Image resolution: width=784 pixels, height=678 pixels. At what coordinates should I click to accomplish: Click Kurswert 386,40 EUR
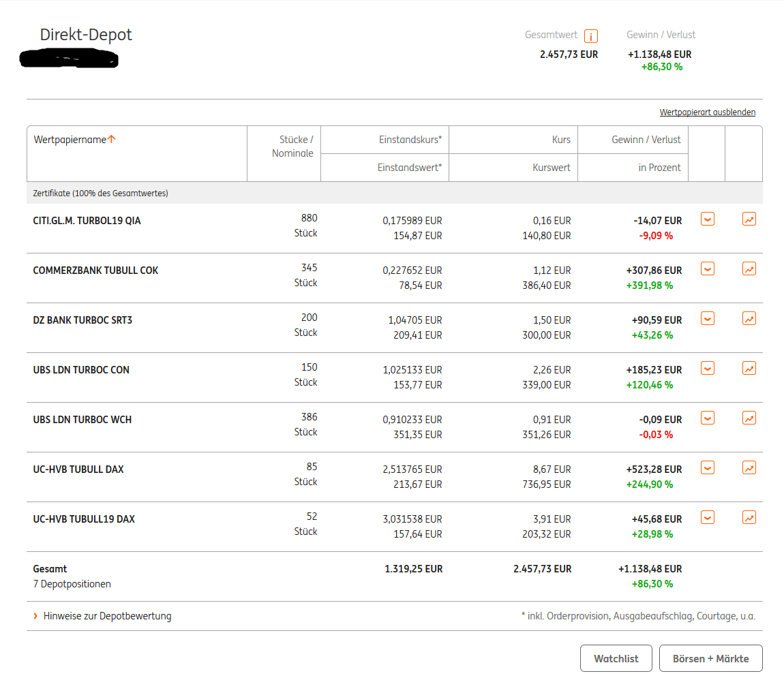tap(547, 286)
